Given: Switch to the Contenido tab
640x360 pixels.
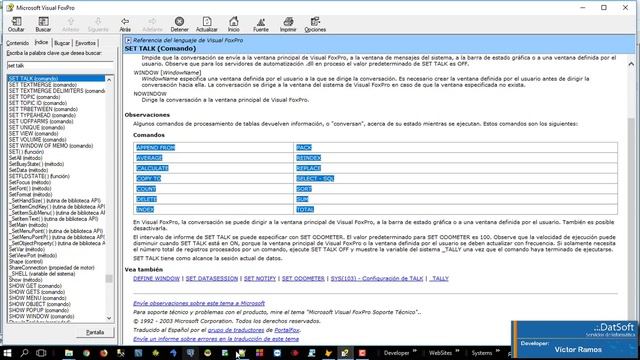Looking at the screenshot, I should point(18,43).
